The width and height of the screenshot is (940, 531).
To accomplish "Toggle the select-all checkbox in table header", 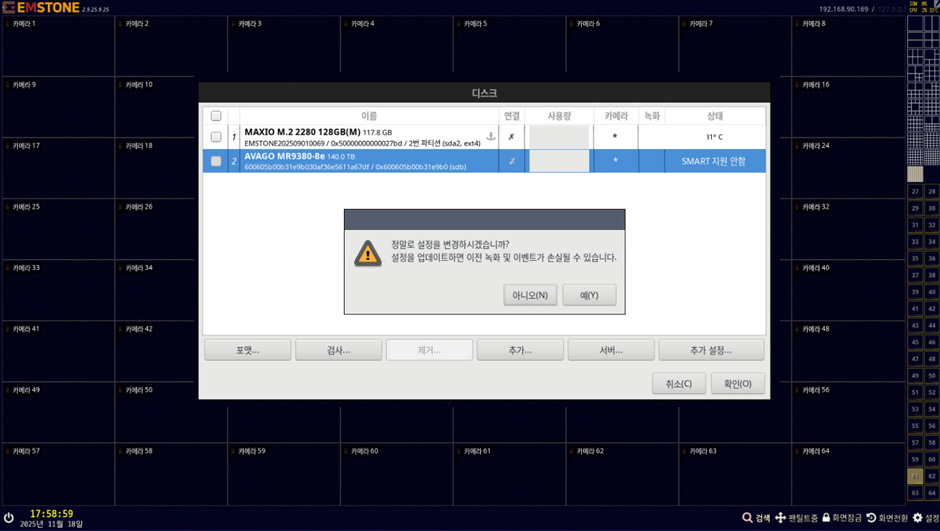I will click(216, 116).
